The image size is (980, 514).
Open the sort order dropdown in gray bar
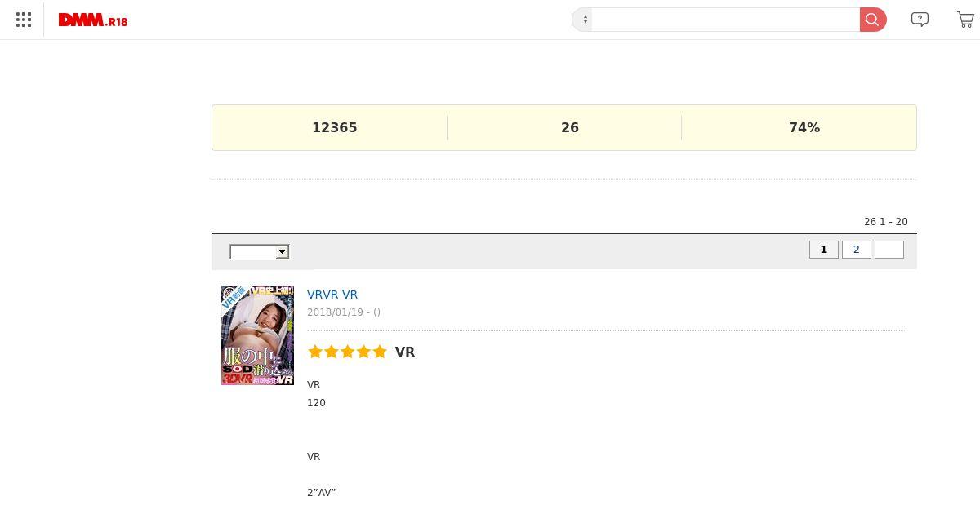click(260, 252)
